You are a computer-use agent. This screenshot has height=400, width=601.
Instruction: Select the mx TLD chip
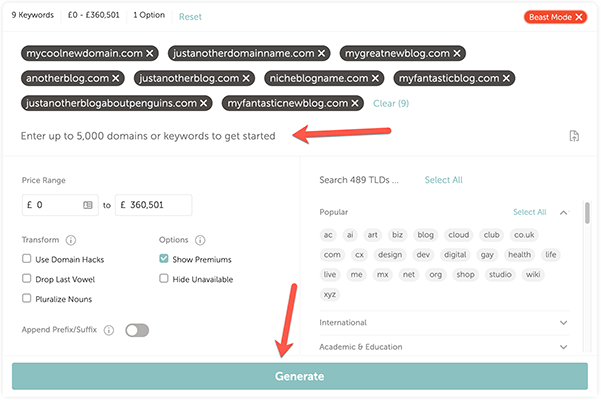383,275
